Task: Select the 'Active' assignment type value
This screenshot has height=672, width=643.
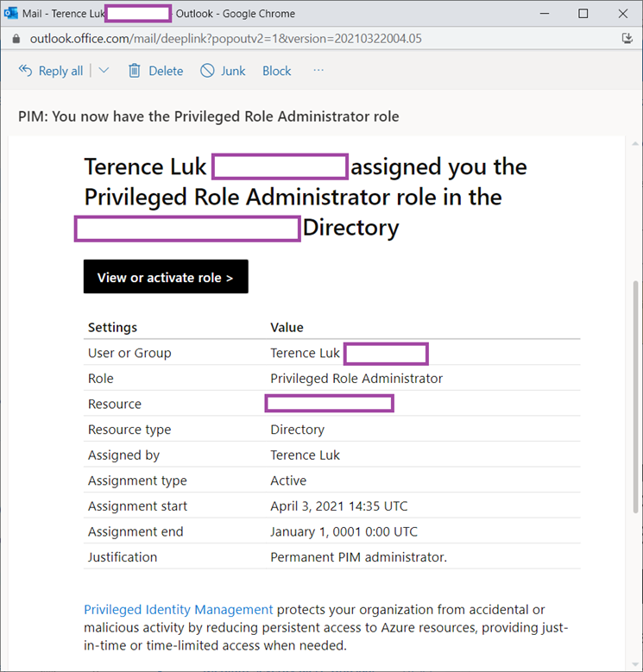Action: point(288,480)
